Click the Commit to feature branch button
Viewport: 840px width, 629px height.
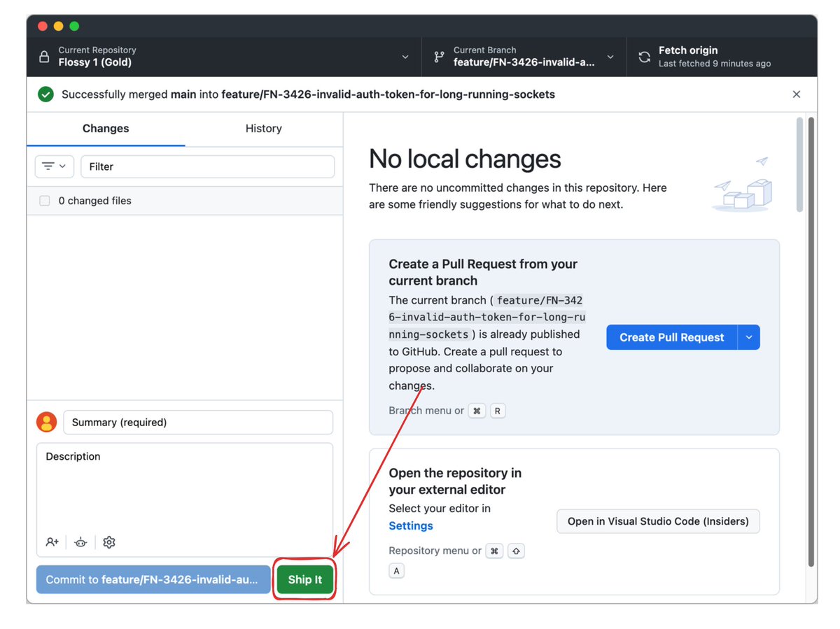(x=153, y=579)
